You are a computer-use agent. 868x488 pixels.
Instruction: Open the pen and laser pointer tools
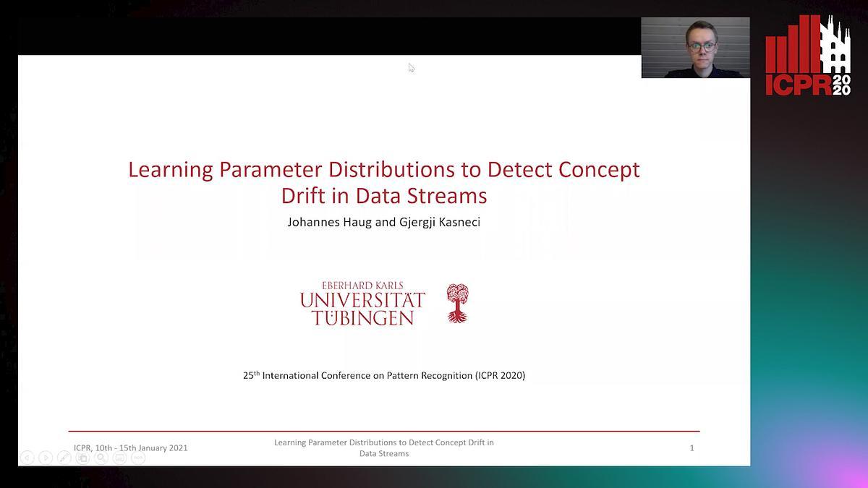(x=64, y=458)
